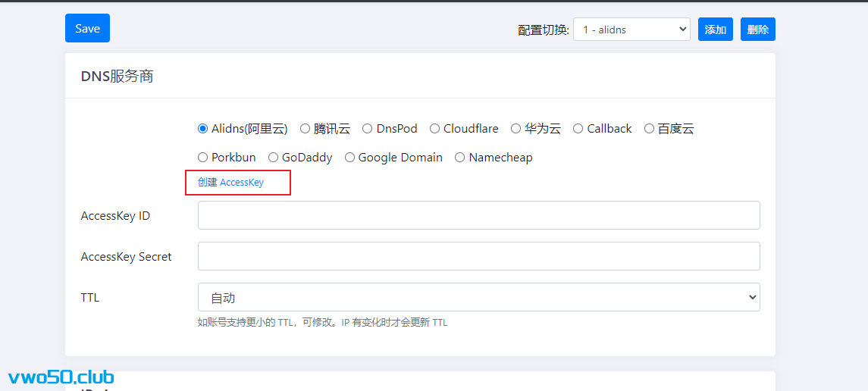Expand the TTL dropdown showing 自动

coord(479,298)
